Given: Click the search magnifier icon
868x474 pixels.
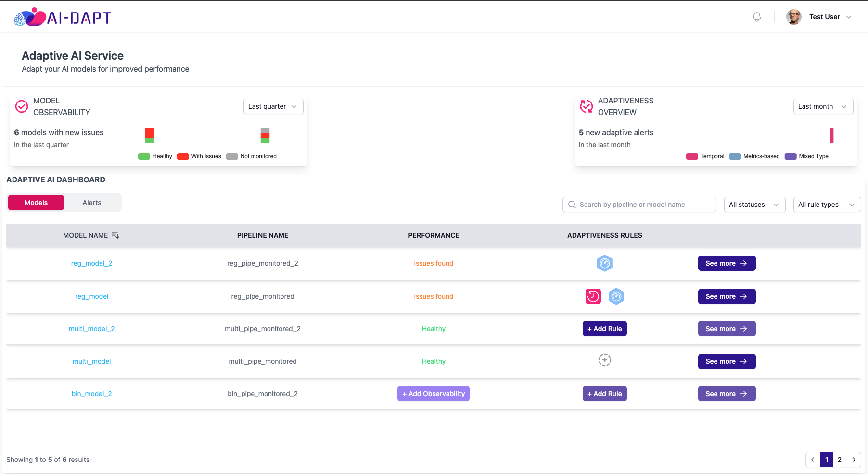Looking at the screenshot, I should [572, 205].
